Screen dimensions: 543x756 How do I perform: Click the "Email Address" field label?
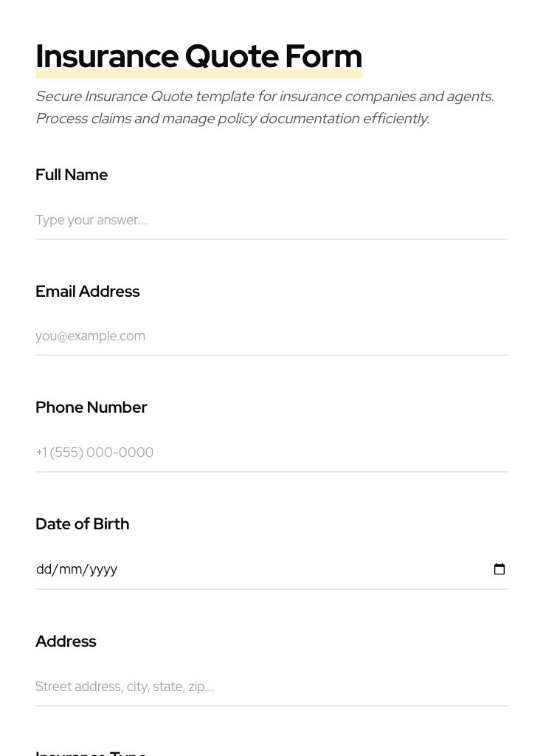pyautogui.click(x=87, y=292)
